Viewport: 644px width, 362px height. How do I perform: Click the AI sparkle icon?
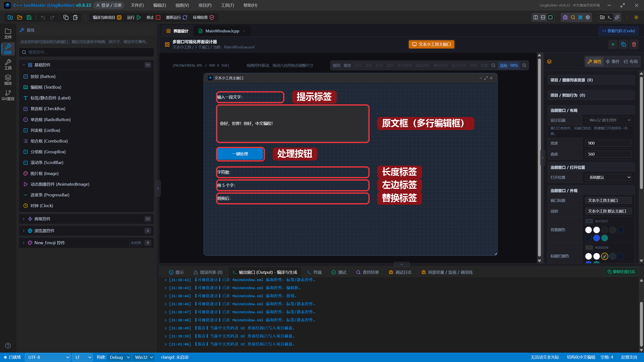[x=617, y=17]
